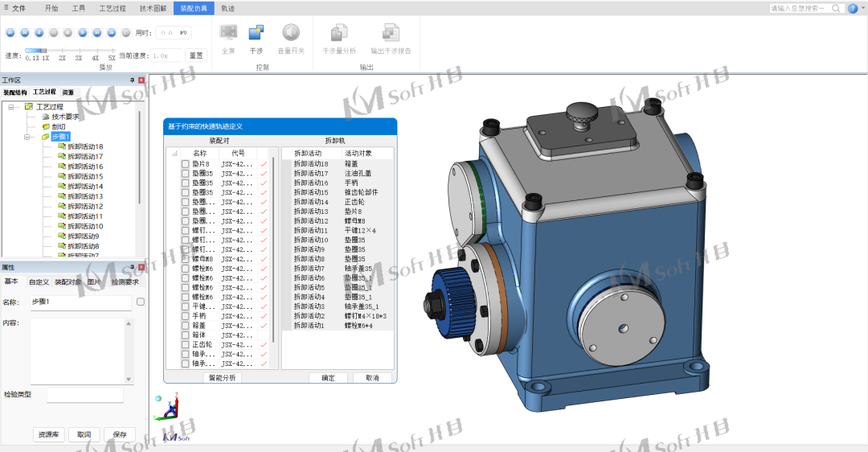Click 输出干涉报告 export report icon
Viewport: 868px width, 452px height.
(x=391, y=33)
